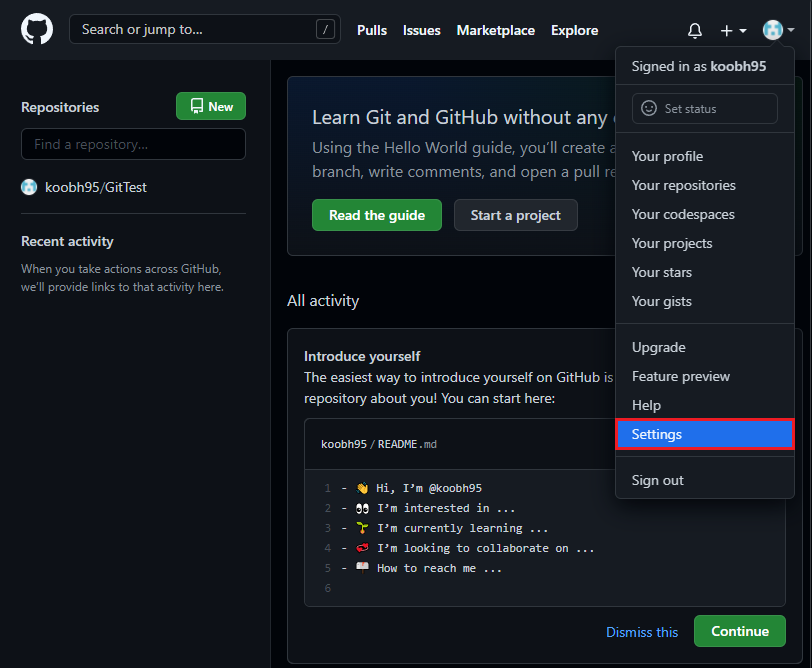Click Start a project button
This screenshot has height=668, width=812.
coord(515,215)
